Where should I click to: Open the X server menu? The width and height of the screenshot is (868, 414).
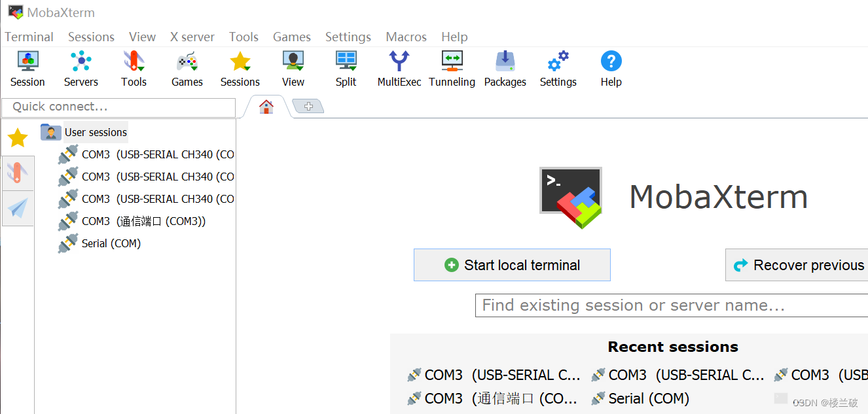click(192, 37)
